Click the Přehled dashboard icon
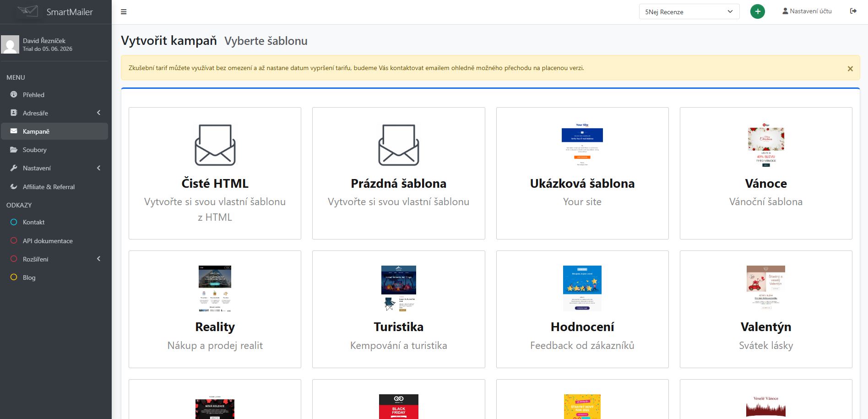This screenshot has width=868, height=419. pos(14,94)
